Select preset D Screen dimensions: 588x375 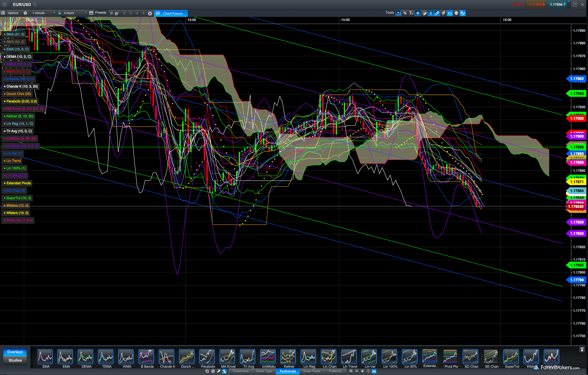(x=111, y=14)
